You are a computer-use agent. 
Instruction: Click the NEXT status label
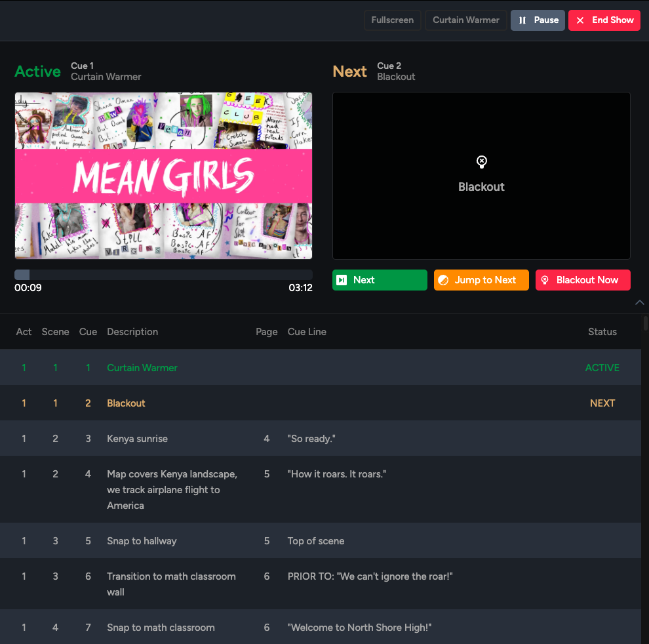coord(602,403)
